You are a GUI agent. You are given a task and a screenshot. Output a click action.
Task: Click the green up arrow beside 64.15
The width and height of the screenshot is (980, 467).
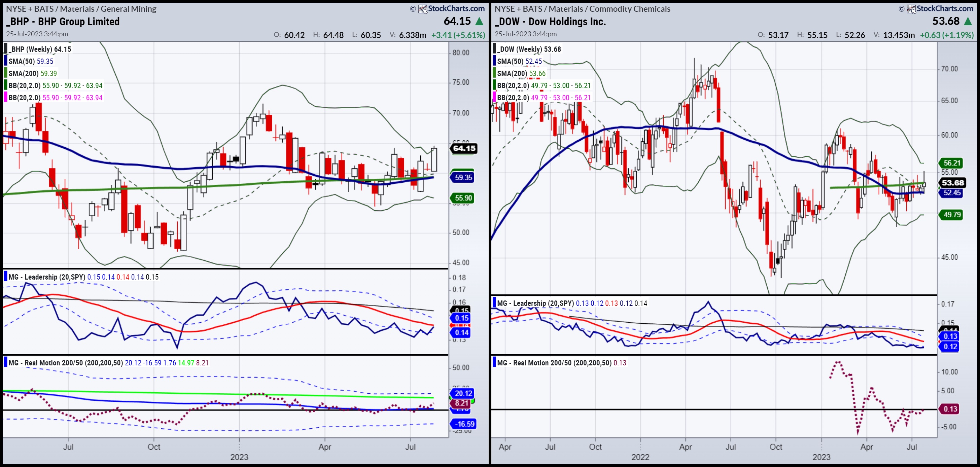click(479, 22)
